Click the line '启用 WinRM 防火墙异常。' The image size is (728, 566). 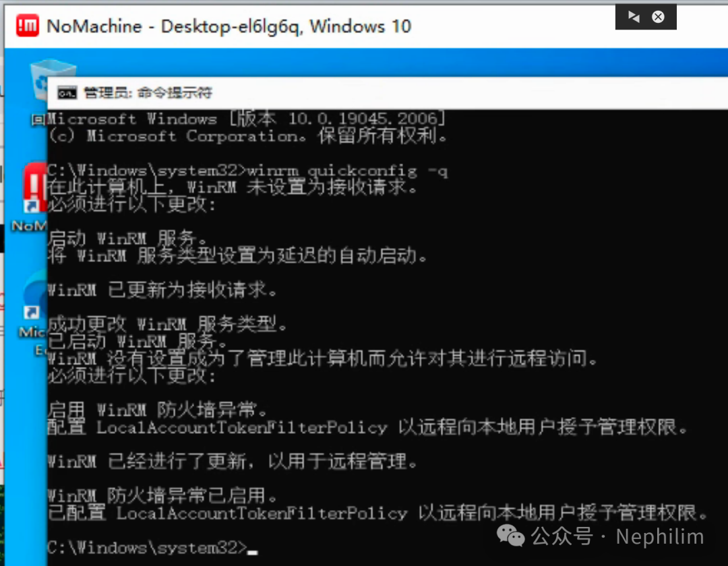point(158,410)
